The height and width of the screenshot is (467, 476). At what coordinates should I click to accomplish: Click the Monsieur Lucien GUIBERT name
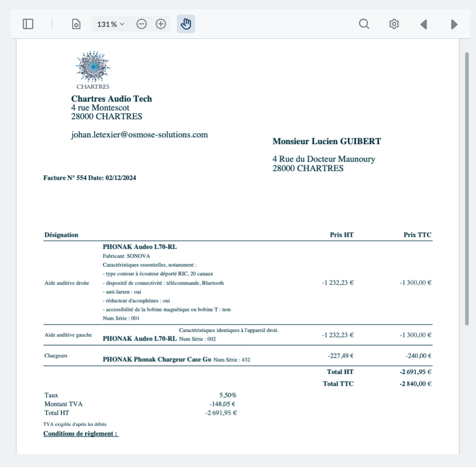[x=326, y=141]
